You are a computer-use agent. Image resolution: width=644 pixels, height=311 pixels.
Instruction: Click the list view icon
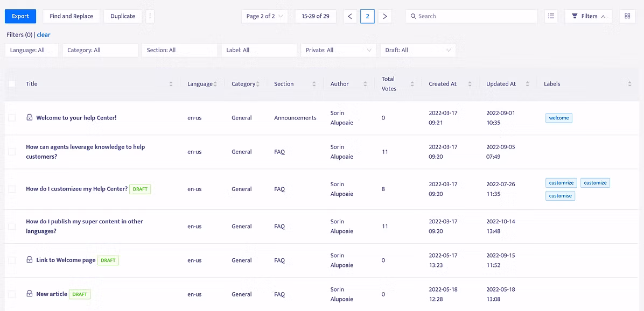[x=551, y=17]
